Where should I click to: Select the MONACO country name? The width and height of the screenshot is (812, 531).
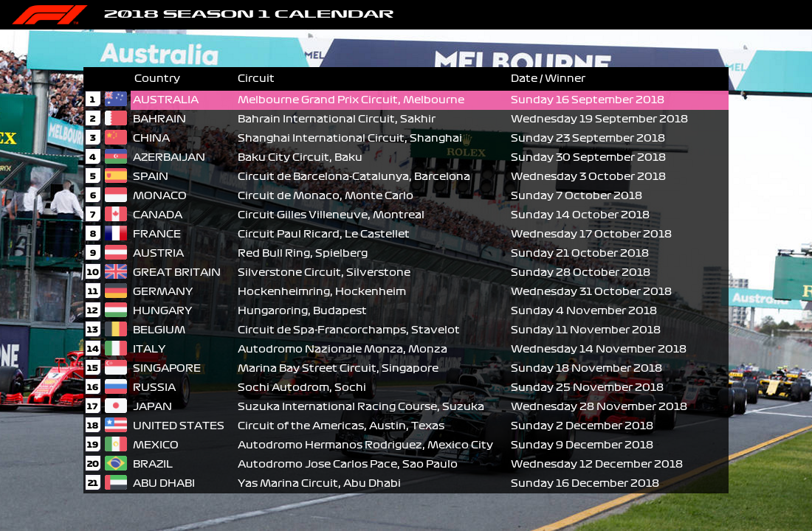tap(159, 195)
